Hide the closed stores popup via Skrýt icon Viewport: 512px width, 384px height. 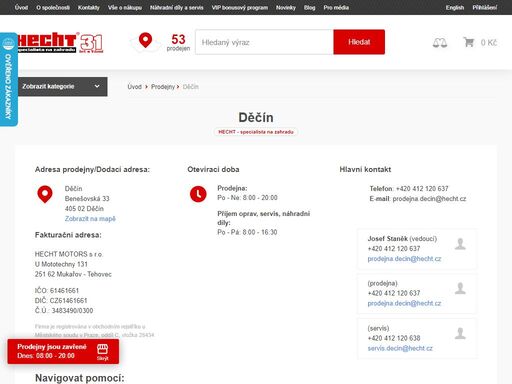(103, 352)
